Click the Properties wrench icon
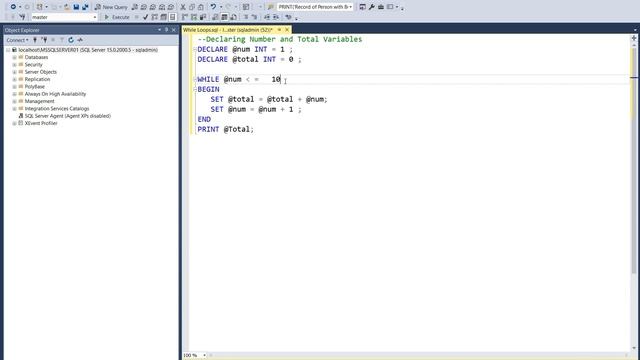This screenshot has height=360, width=640. click(371, 7)
